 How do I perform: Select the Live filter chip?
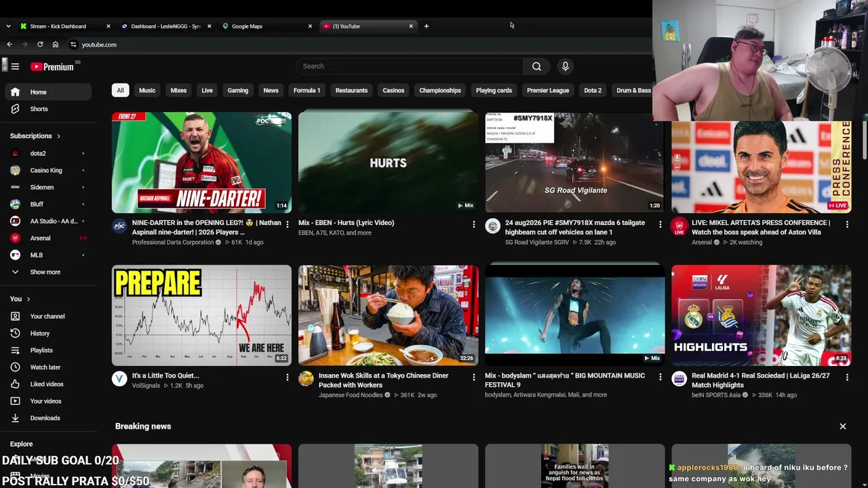pos(207,90)
